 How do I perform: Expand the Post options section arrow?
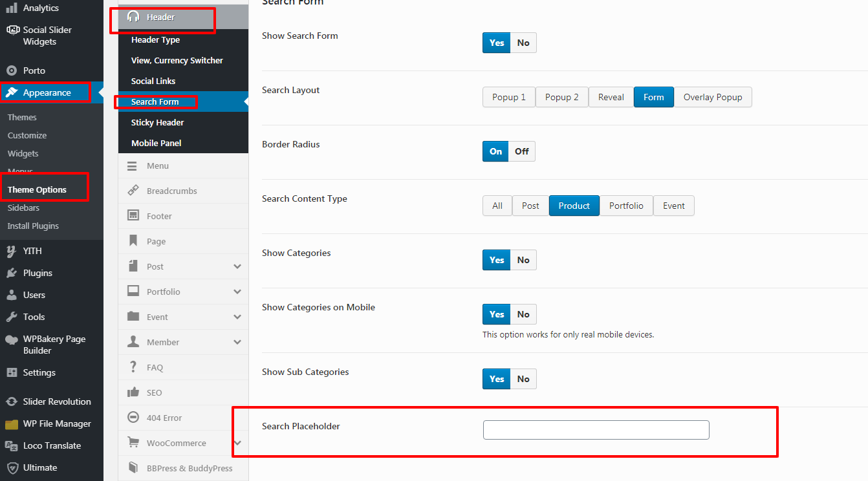click(237, 266)
